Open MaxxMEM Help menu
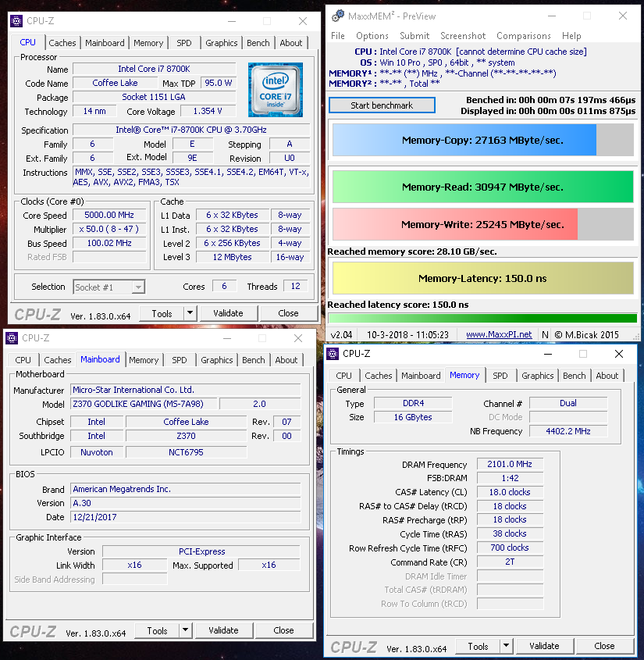 [571, 36]
